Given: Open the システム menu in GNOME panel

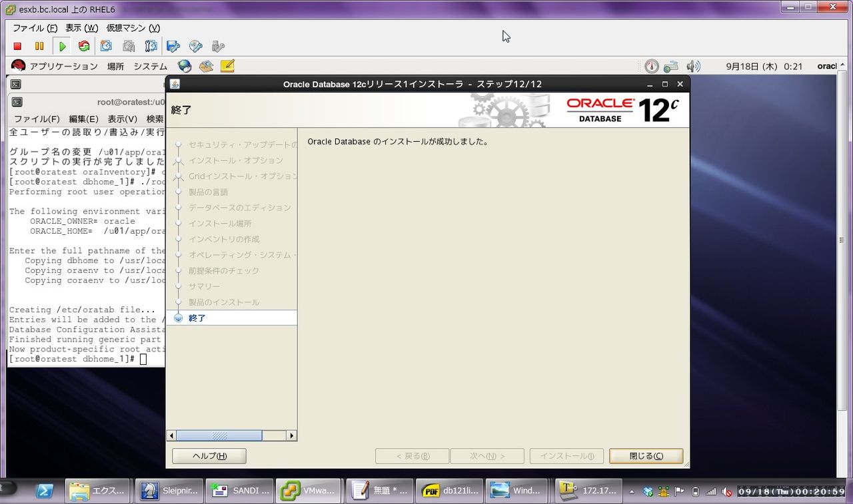Looking at the screenshot, I should 151,67.
